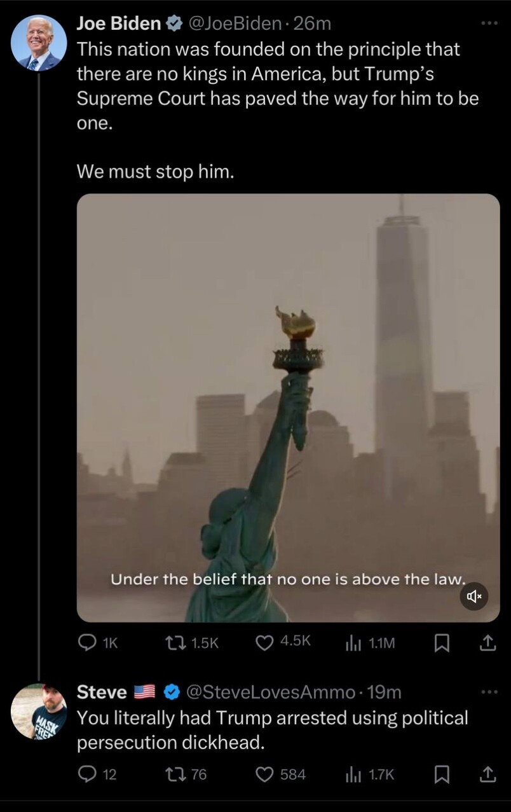Open more options for Joe Biden's tweet
Viewport: 511px width, 812px height.
489,23
